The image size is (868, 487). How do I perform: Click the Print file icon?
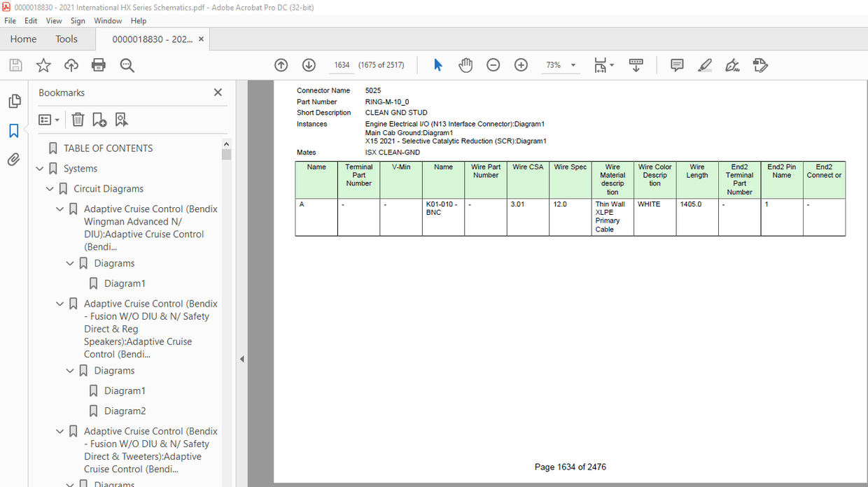pos(99,65)
